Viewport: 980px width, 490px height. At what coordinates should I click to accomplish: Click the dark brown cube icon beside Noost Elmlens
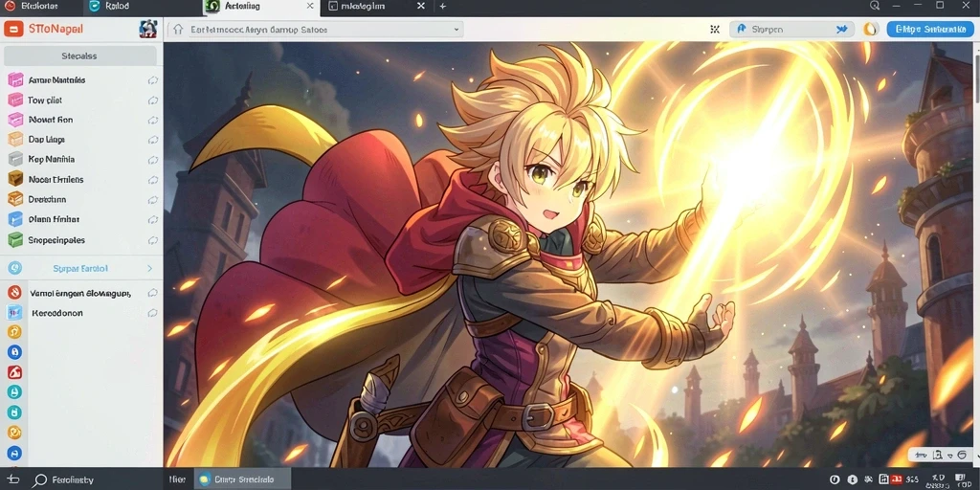tap(15, 179)
